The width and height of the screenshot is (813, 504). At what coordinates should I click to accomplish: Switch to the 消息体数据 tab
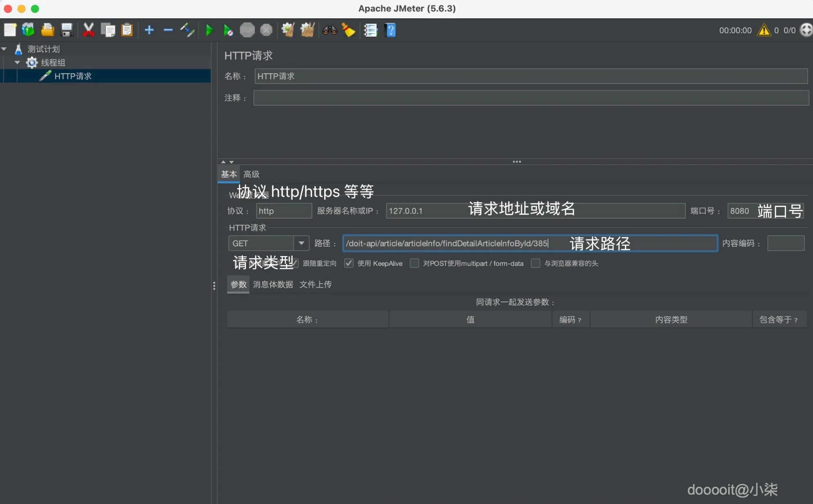point(272,284)
